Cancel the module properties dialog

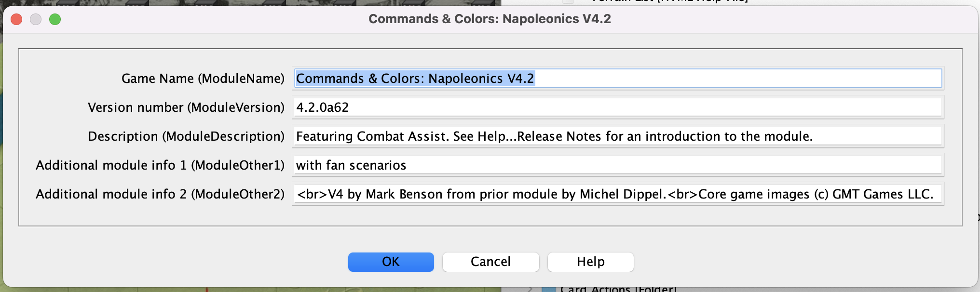pos(490,262)
